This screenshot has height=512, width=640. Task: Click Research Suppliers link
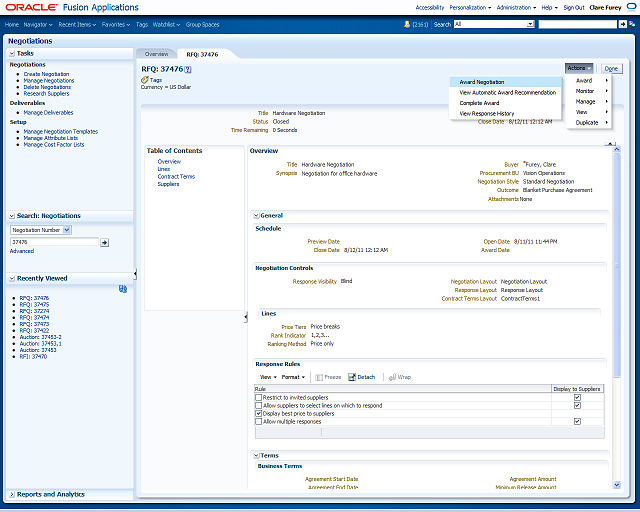47,94
